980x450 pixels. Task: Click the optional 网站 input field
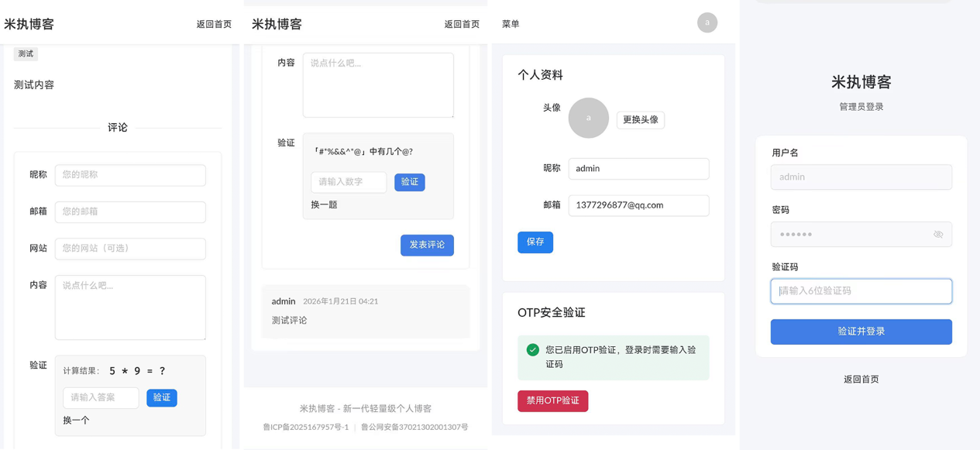pos(129,249)
